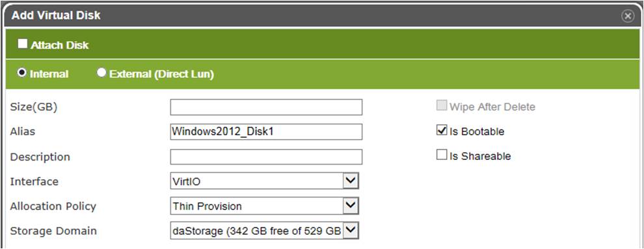The width and height of the screenshot is (644, 249).
Task: Tick the Is Shareable checkbox
Action: 442,155
